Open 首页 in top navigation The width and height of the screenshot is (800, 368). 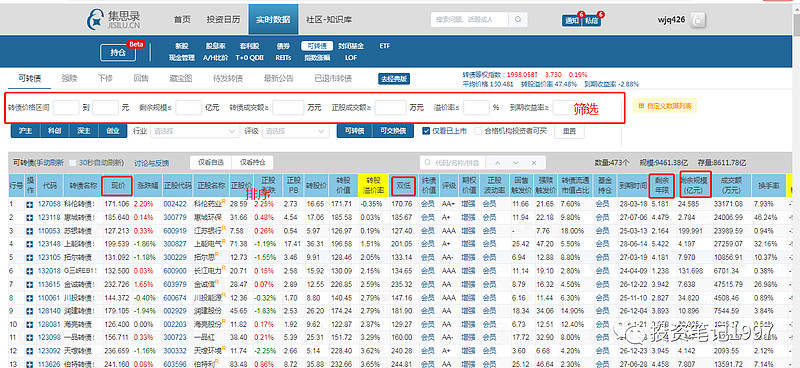pos(182,19)
